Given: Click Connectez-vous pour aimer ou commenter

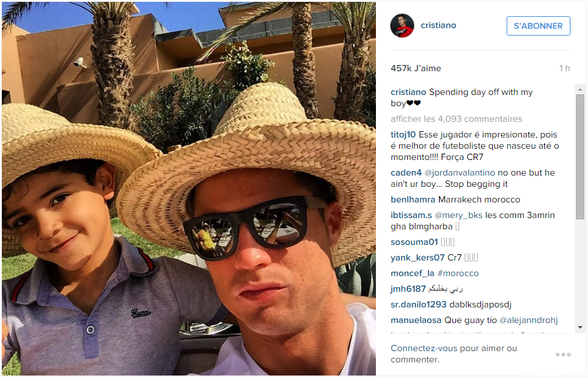Looking at the screenshot, I should point(454,354).
